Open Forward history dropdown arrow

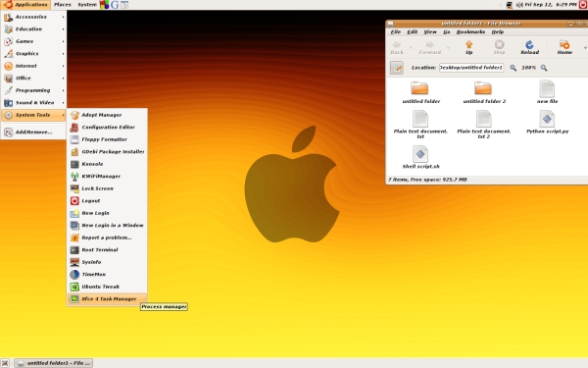448,48
